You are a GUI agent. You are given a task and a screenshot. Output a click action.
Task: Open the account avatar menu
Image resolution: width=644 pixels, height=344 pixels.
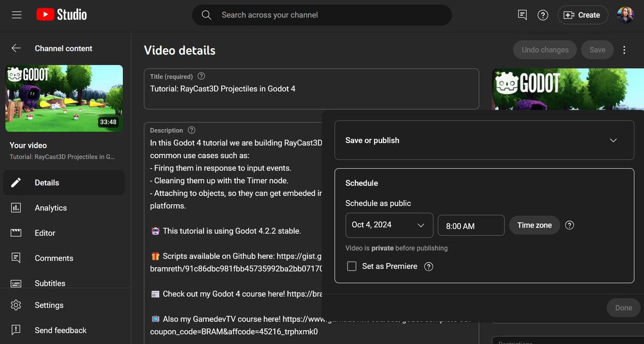[626, 15]
